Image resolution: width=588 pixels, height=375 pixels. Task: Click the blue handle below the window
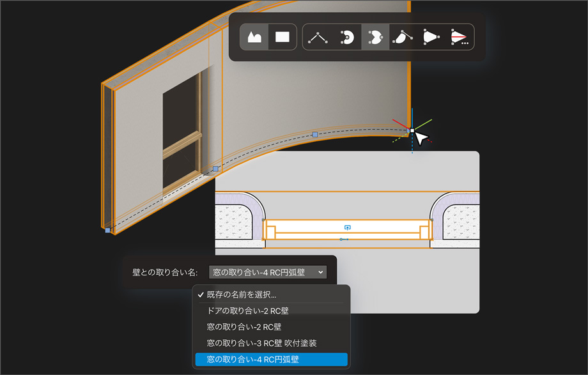click(215, 169)
